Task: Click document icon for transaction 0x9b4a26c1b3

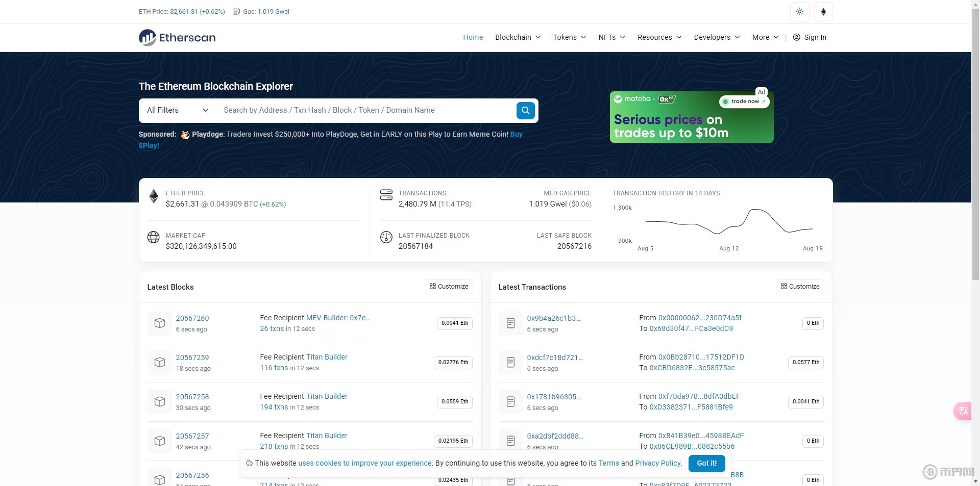Action: [x=510, y=323]
